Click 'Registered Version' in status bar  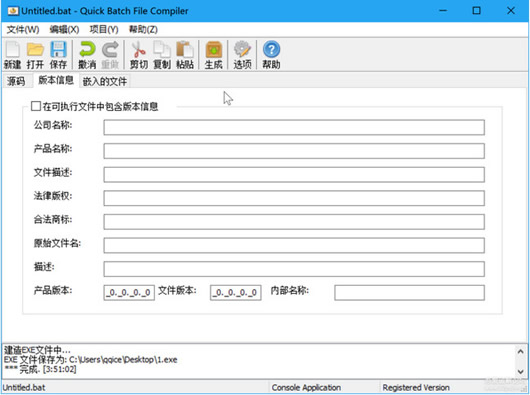[416, 388]
